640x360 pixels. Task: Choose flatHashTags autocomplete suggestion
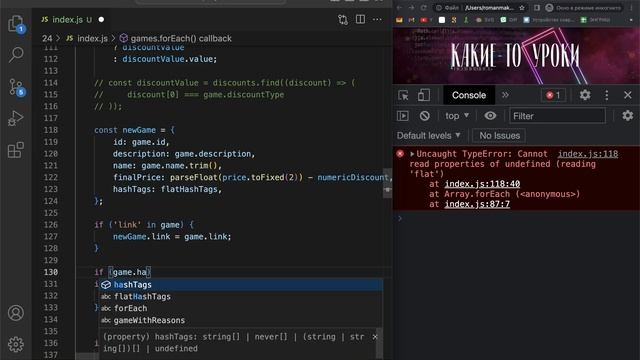pos(241,296)
